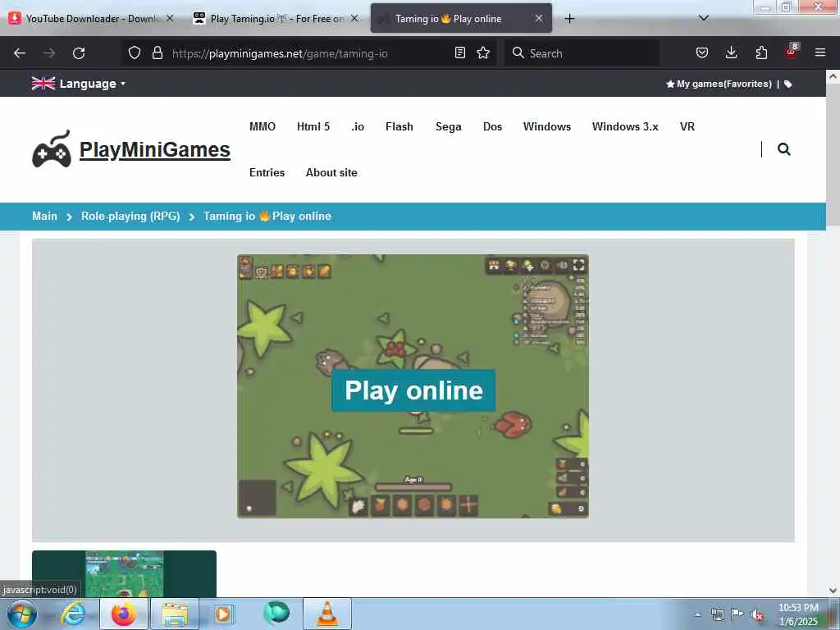840x630 pixels.
Task: List all tabs dropdown arrow
Action: coord(704,18)
